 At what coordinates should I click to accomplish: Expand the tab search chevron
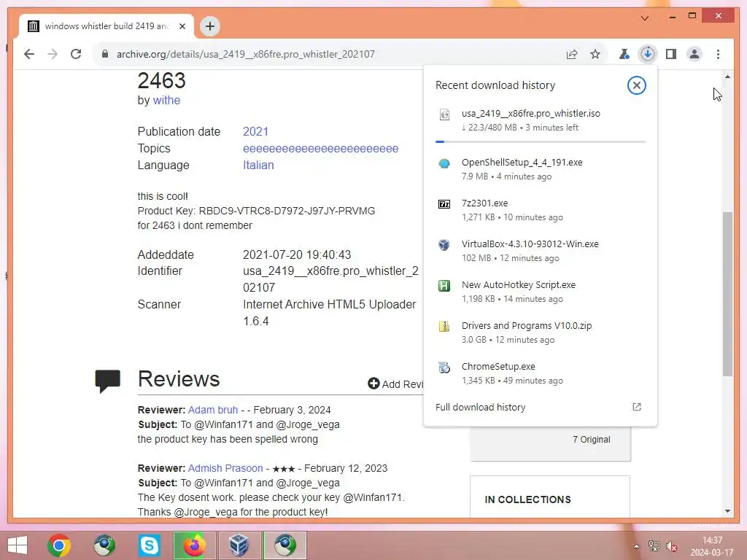tap(645, 18)
